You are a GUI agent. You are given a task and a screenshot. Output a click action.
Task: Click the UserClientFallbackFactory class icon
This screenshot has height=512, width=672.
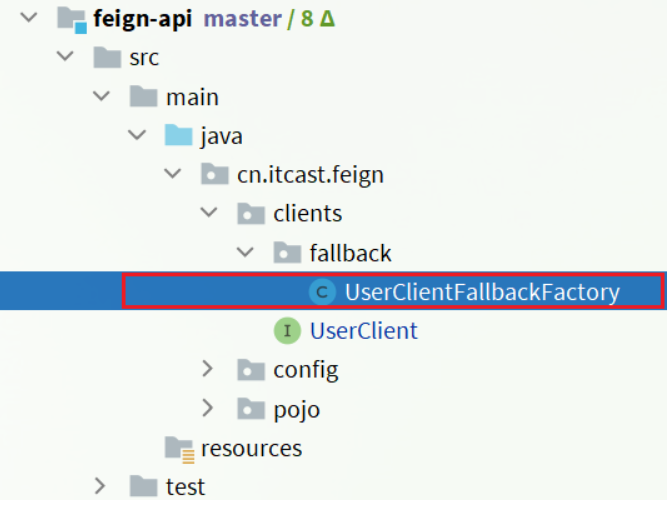(322, 292)
